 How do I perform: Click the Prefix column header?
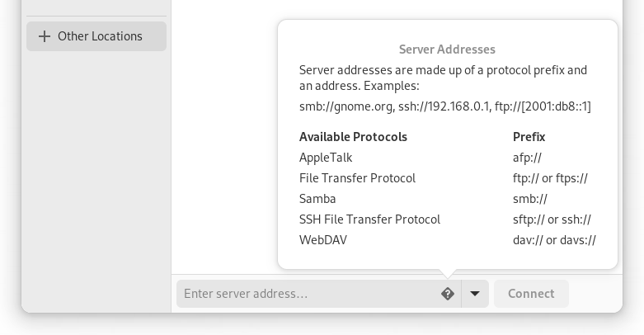click(x=529, y=137)
